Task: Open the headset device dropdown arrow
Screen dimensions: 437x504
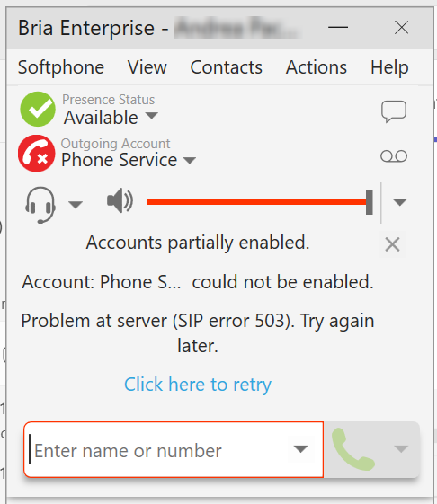Action: point(76,205)
